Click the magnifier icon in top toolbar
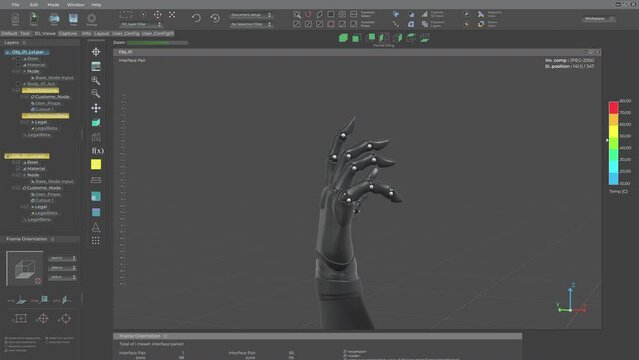The height and width of the screenshot is (360, 639). coord(297,14)
